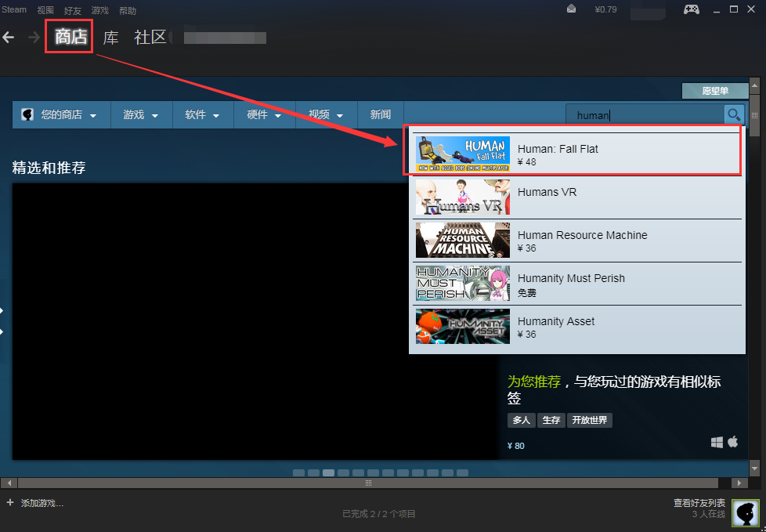Screen dimensions: 766x532
Task: Expand the 视频 dropdown
Action: point(327,115)
